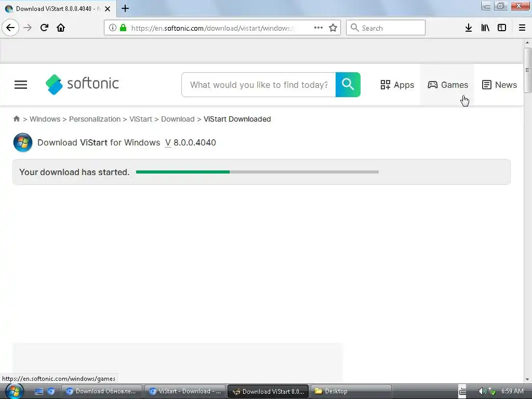Click the scrollbar up arrow
The height and width of the screenshot is (399, 532).
(x=527, y=43)
